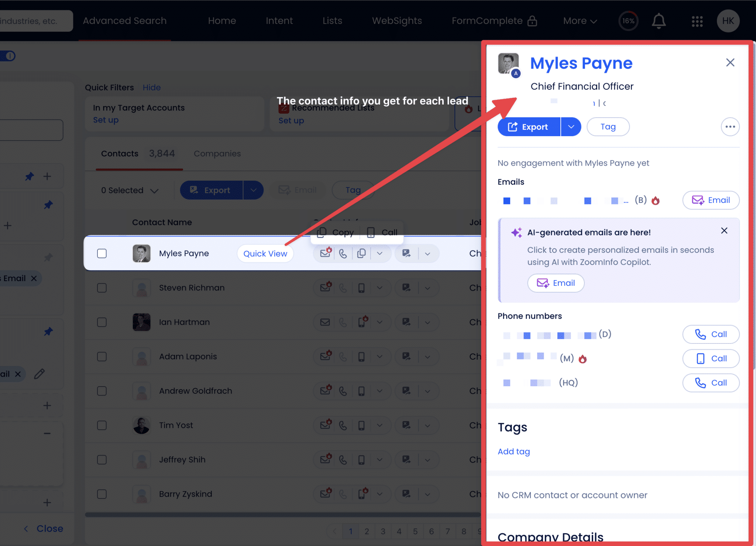Open the Intent menu item
Viewport: 756px width, 546px height.
279,21
